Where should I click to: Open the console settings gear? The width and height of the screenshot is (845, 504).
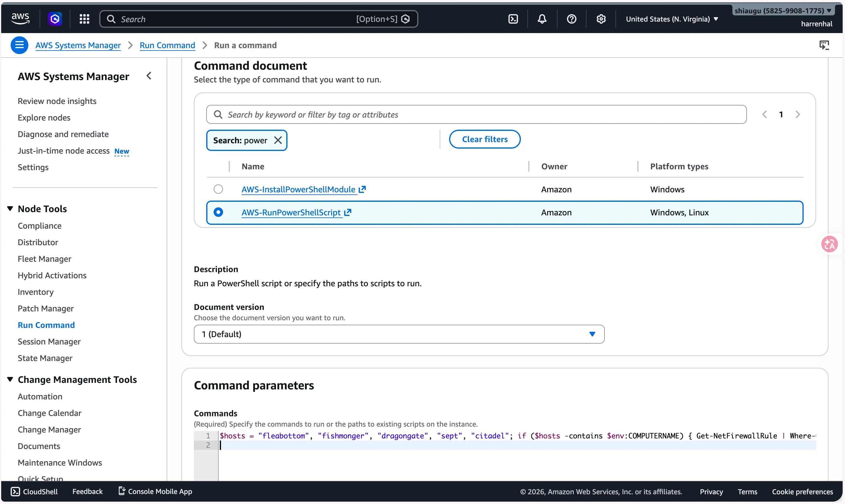(x=601, y=19)
